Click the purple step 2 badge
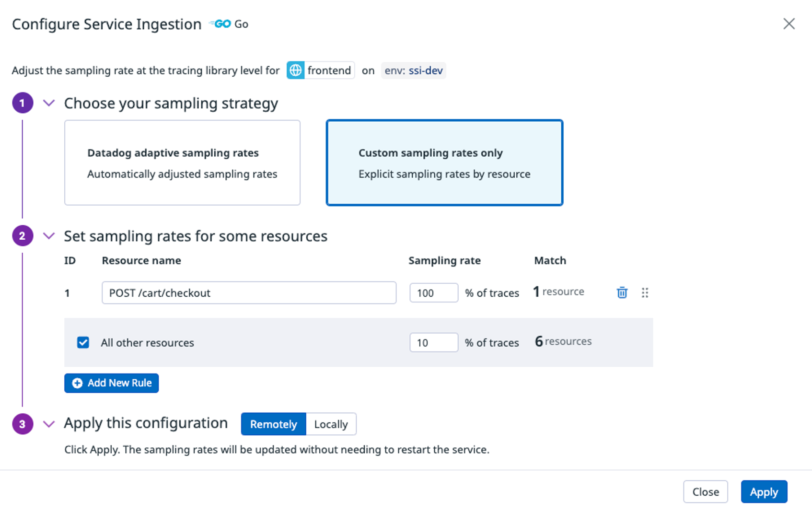Viewport: 812px width, 512px height. pos(22,235)
